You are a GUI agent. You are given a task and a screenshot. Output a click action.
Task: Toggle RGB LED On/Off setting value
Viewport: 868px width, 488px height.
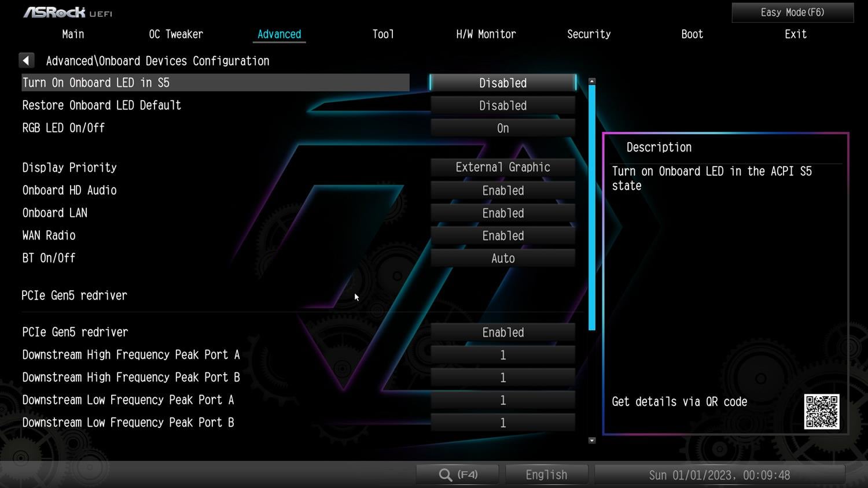pos(502,128)
